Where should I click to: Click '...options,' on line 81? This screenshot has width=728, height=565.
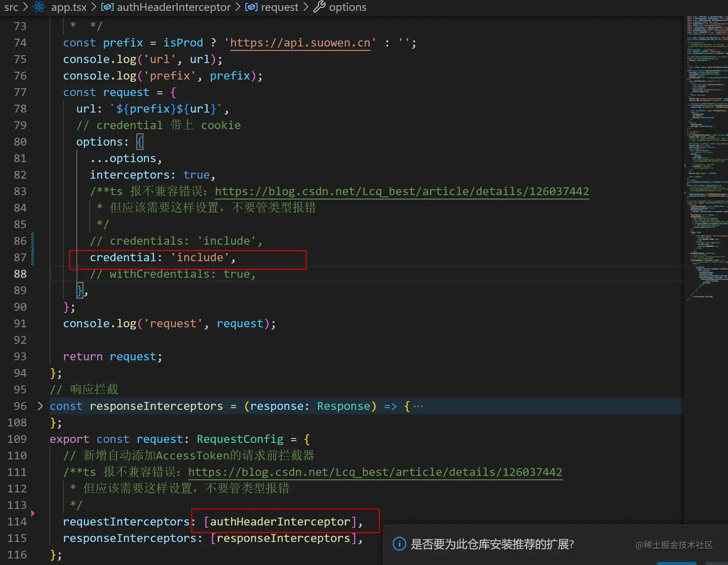coord(126,158)
